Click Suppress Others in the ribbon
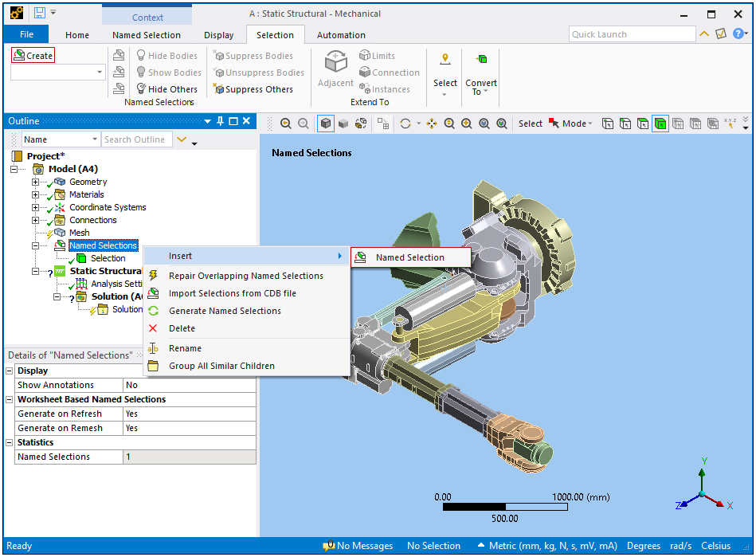The image size is (756, 557). point(252,89)
